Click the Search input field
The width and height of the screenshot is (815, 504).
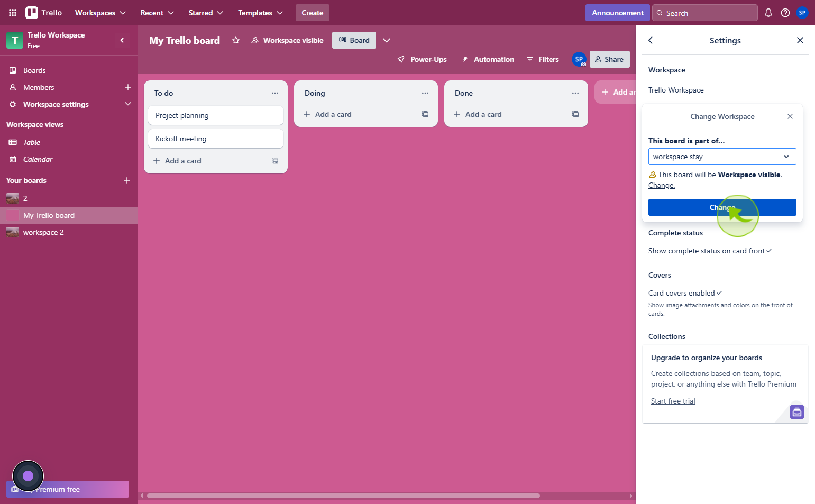705,13
